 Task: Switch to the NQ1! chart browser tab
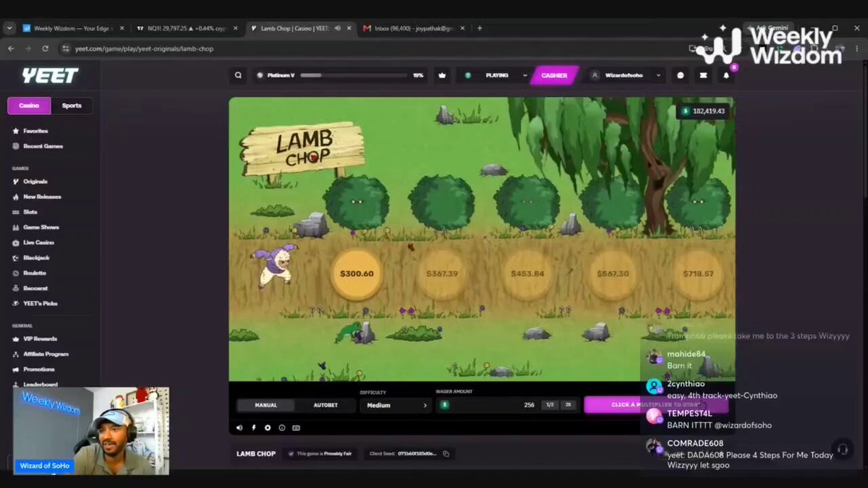186,28
